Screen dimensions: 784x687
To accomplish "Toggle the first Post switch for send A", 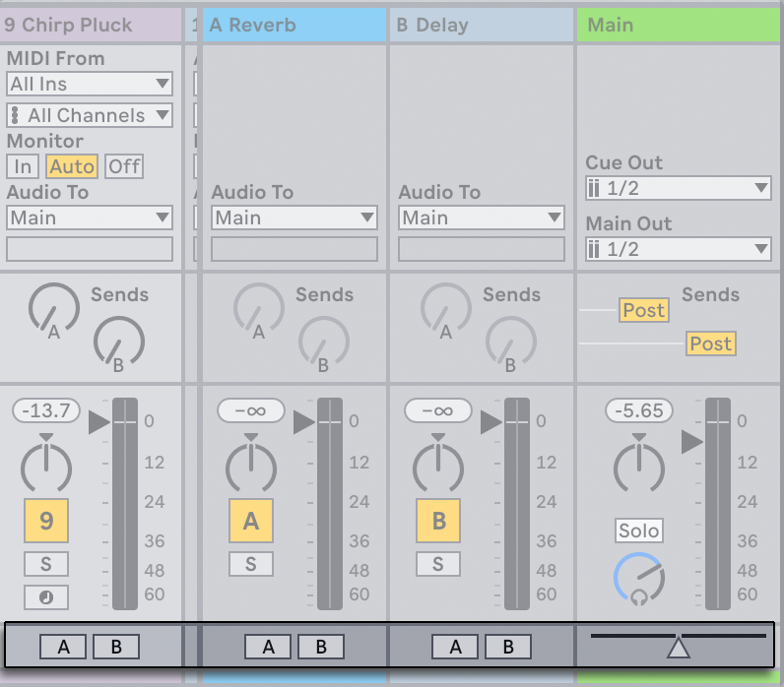I will 644,310.
